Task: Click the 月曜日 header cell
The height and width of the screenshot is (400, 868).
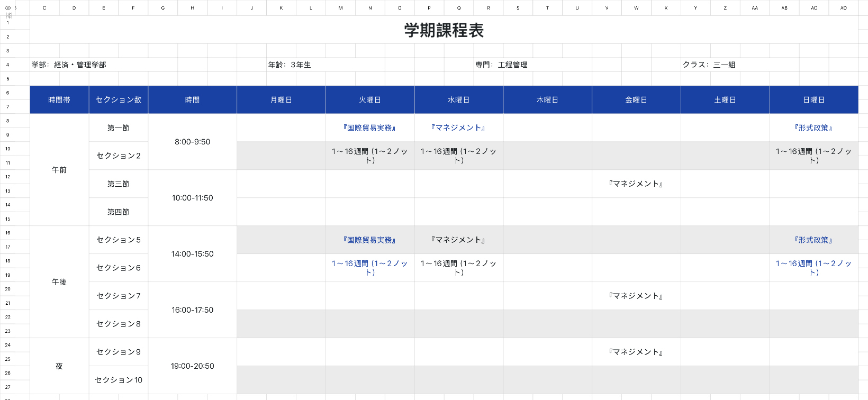Action: [281, 99]
